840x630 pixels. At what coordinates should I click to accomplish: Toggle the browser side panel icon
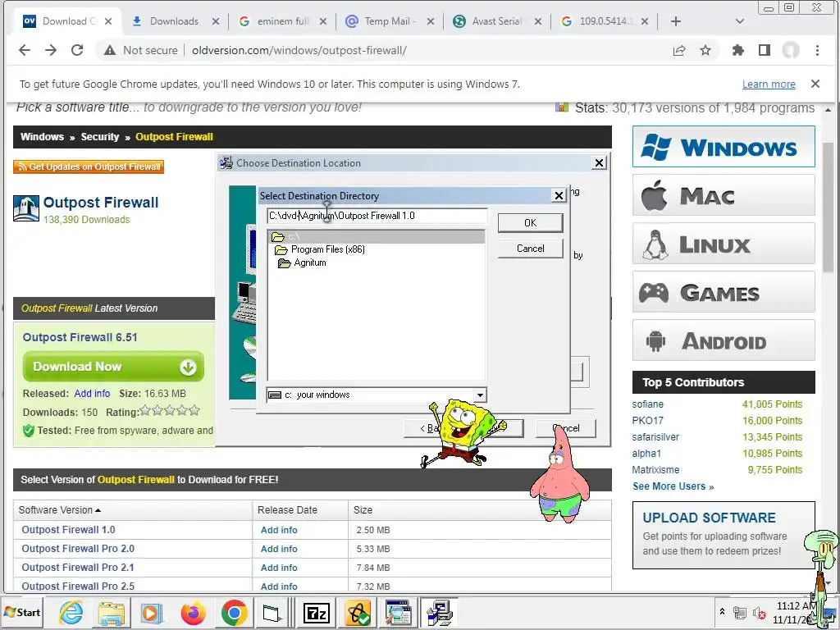[x=765, y=50]
